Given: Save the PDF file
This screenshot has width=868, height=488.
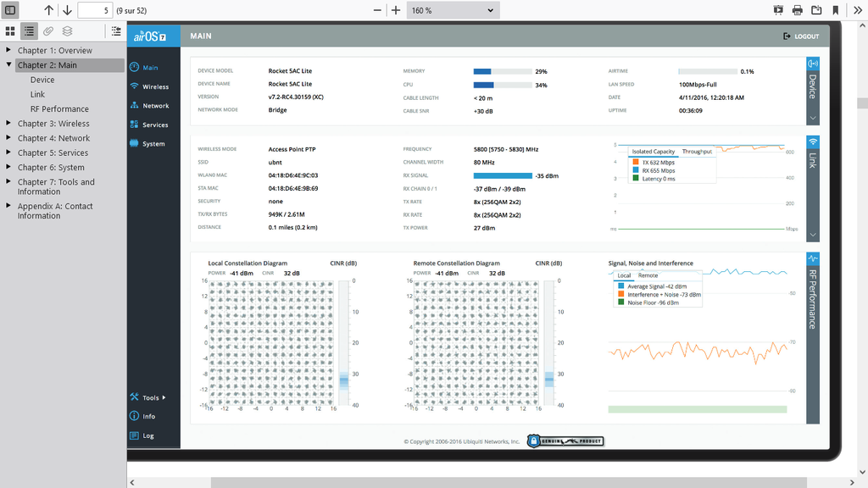Looking at the screenshot, I should (816, 10).
